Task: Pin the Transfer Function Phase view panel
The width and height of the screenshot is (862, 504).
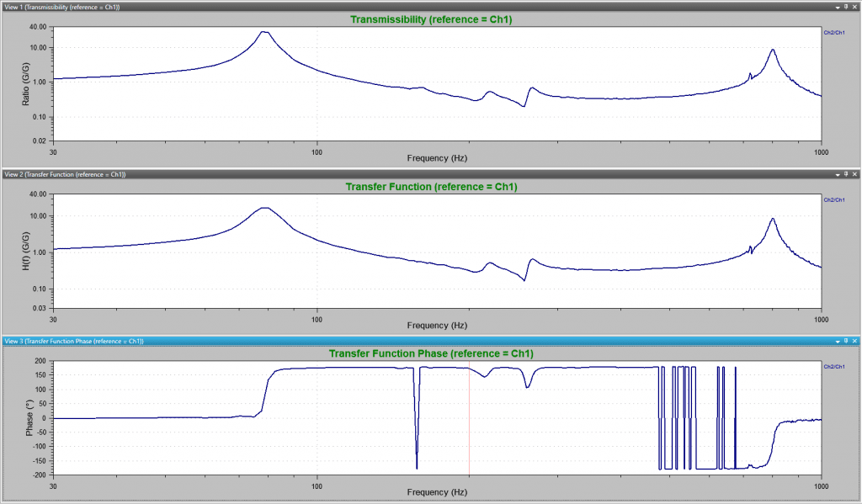Action: pyautogui.click(x=846, y=342)
